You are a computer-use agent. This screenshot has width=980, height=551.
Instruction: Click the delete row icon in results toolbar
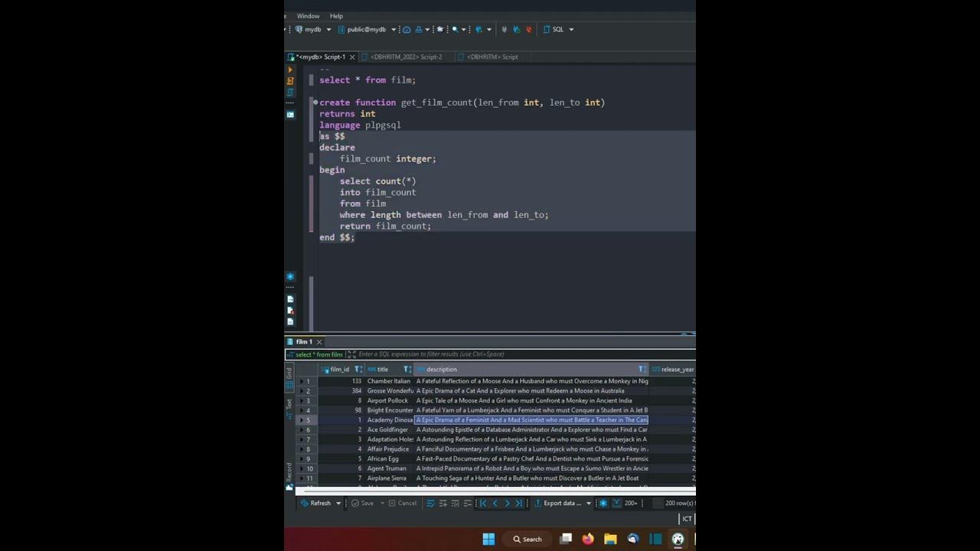467,503
